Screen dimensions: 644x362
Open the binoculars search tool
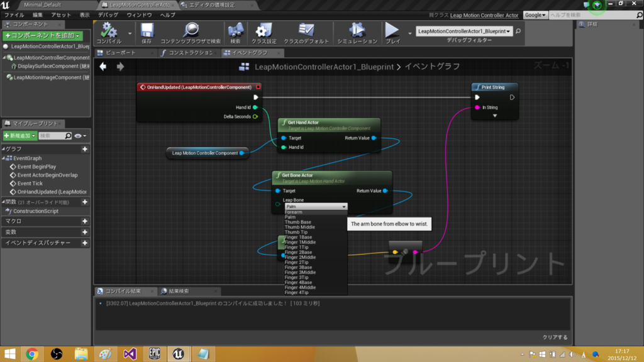coord(235,30)
